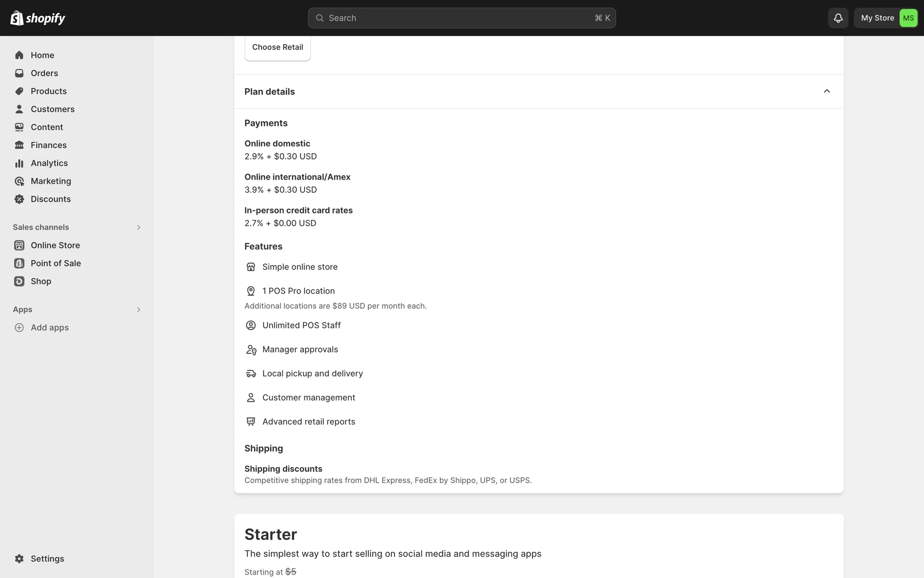Viewport: 924px width, 578px height.
Task: Collapse the Plan details section
Action: click(x=827, y=92)
